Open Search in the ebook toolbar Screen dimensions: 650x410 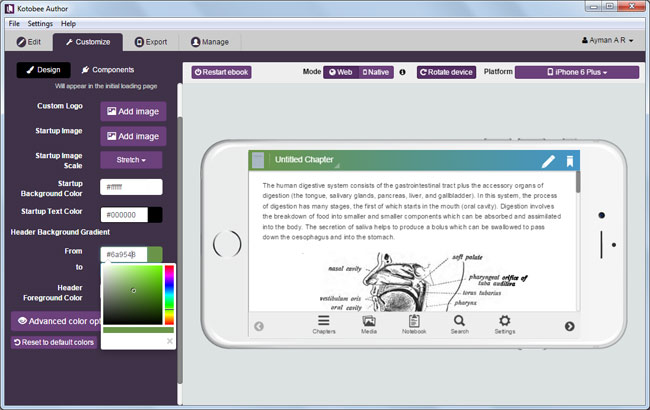[x=459, y=325]
